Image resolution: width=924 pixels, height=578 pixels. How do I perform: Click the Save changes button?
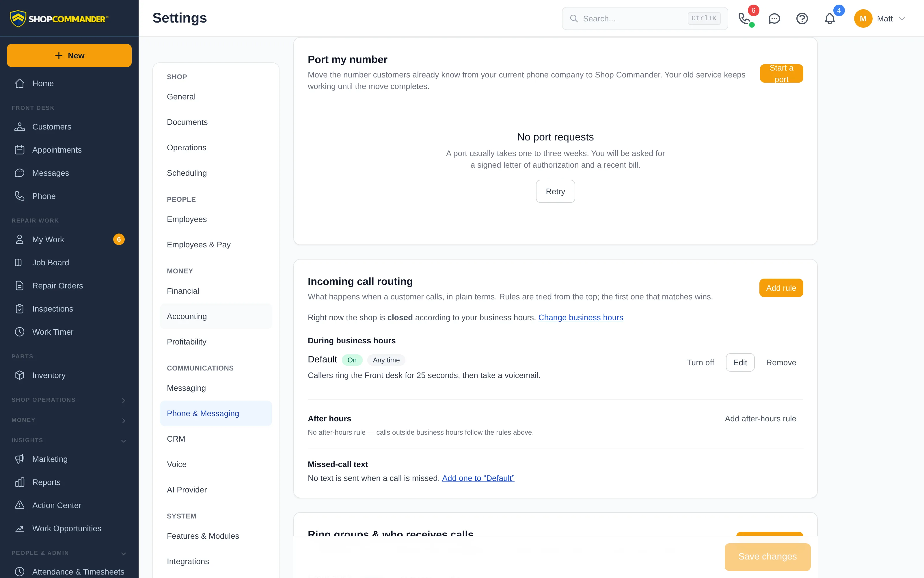click(x=767, y=557)
